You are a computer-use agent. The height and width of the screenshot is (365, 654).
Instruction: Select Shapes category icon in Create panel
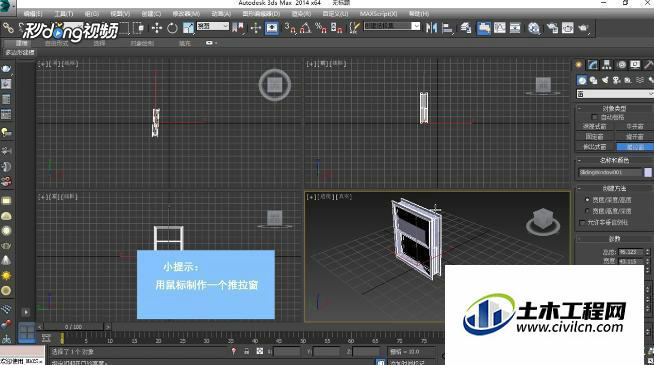[594, 80]
